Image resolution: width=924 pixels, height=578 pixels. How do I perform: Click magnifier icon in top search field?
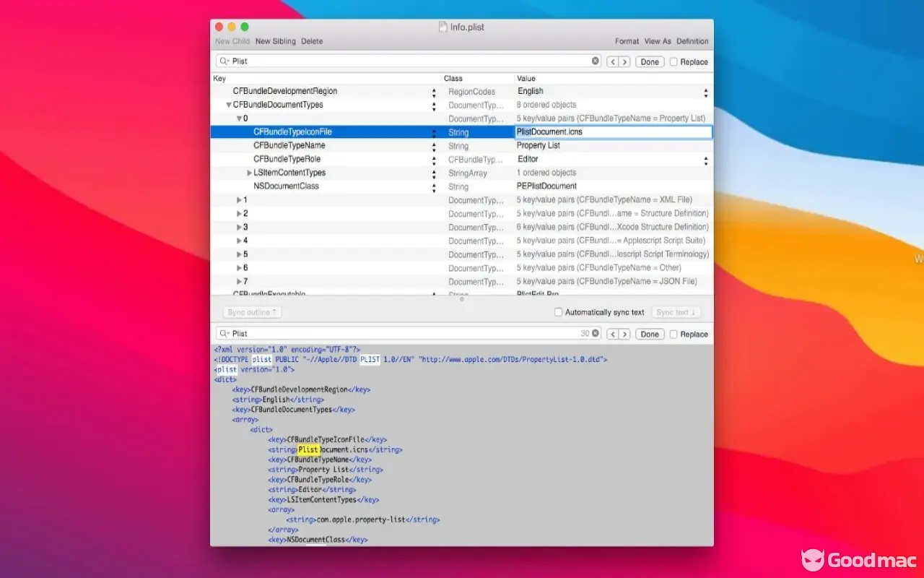(224, 61)
